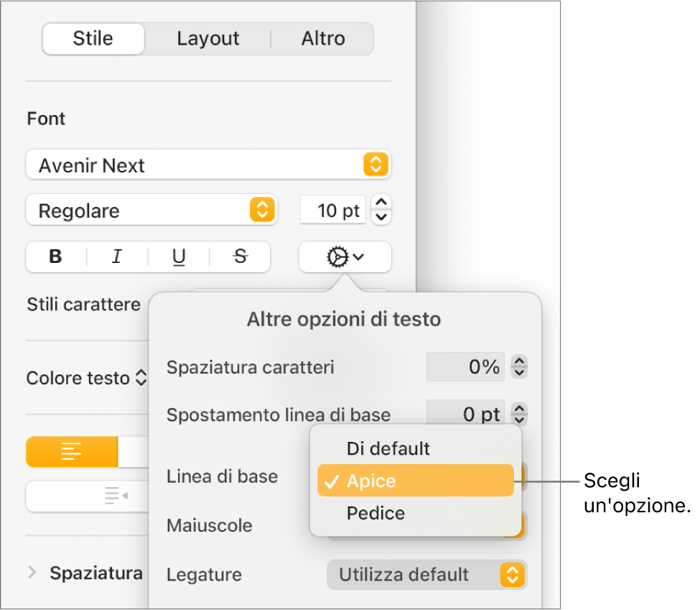
Task: Open the gear advanced text options menu
Action: click(x=345, y=257)
